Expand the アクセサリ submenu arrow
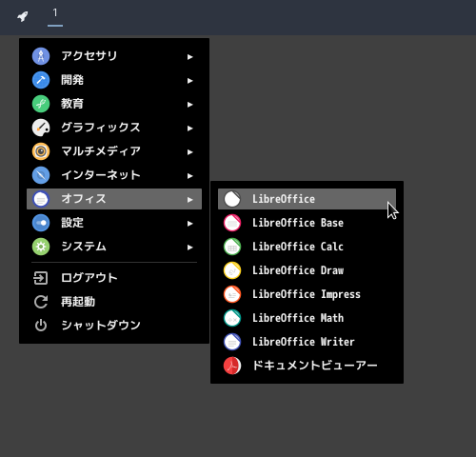This screenshot has height=457, width=476. click(189, 57)
